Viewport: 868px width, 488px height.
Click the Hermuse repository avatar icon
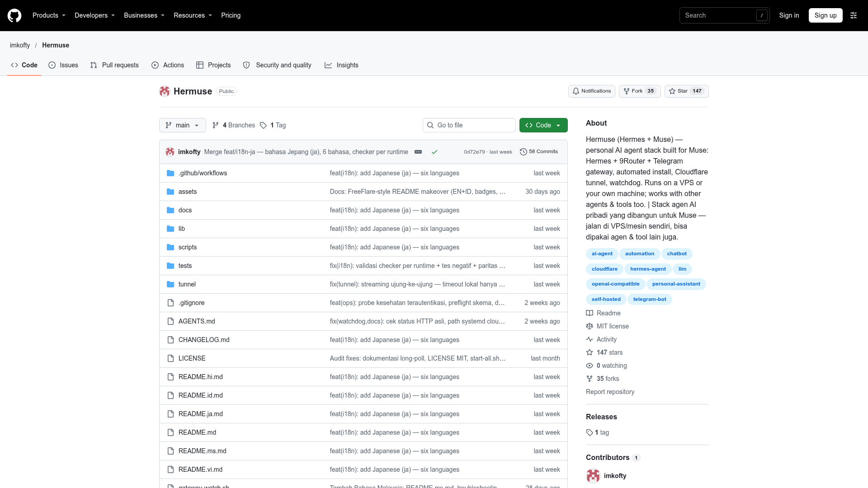(165, 91)
